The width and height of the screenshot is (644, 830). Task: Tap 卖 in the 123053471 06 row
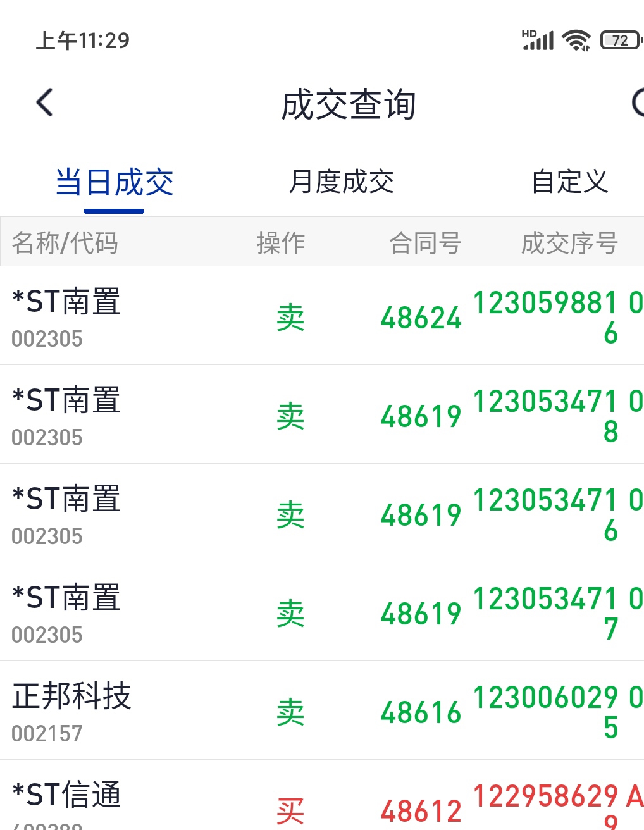(x=290, y=515)
